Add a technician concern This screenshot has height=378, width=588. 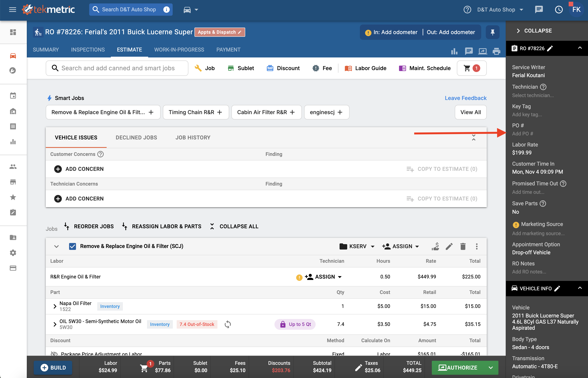click(79, 199)
